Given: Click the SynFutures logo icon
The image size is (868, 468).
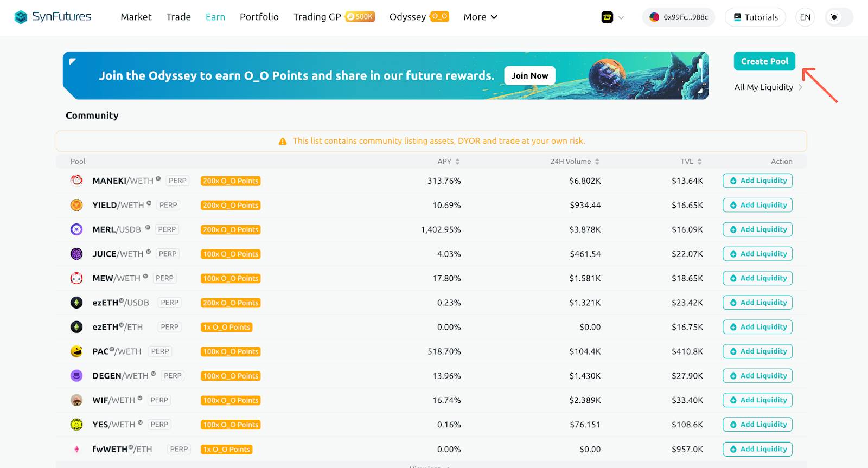Looking at the screenshot, I should pyautogui.click(x=21, y=17).
